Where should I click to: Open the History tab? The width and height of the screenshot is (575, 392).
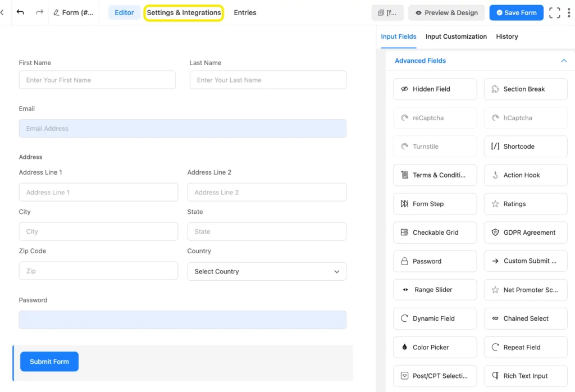[507, 37]
